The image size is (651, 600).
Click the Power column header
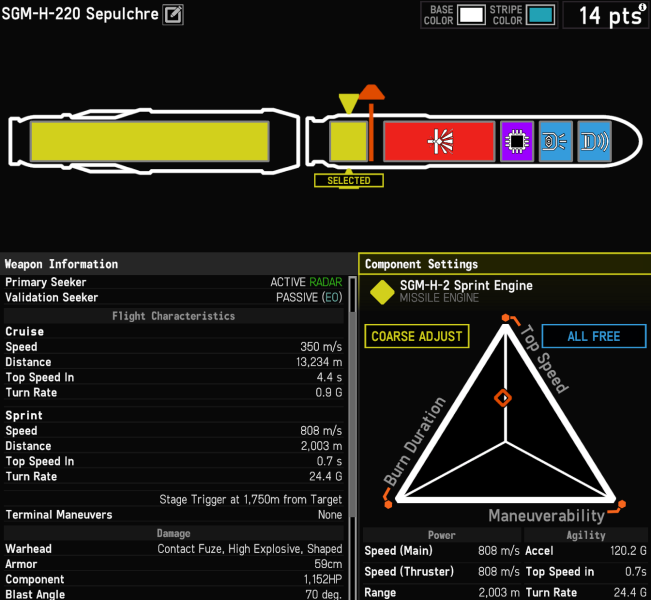pos(442,535)
